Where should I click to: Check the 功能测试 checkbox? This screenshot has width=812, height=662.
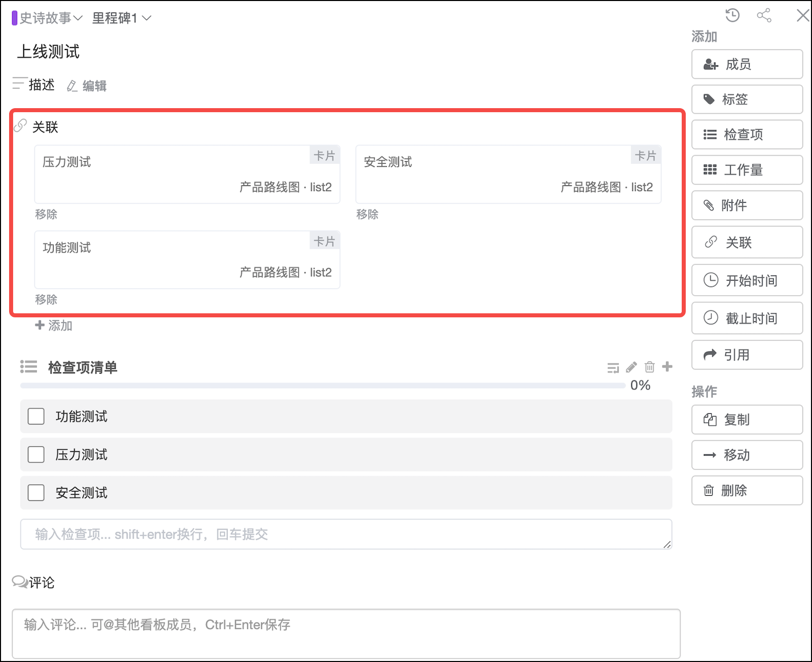coord(36,416)
